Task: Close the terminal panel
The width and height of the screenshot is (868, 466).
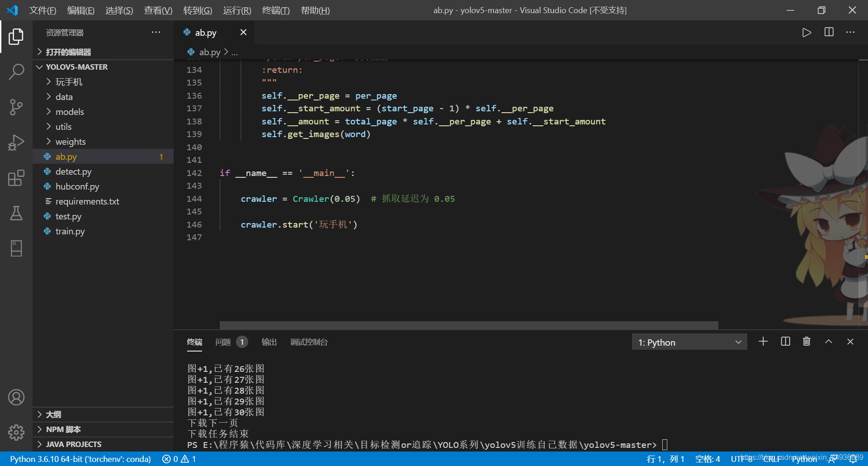Action: pyautogui.click(x=850, y=342)
